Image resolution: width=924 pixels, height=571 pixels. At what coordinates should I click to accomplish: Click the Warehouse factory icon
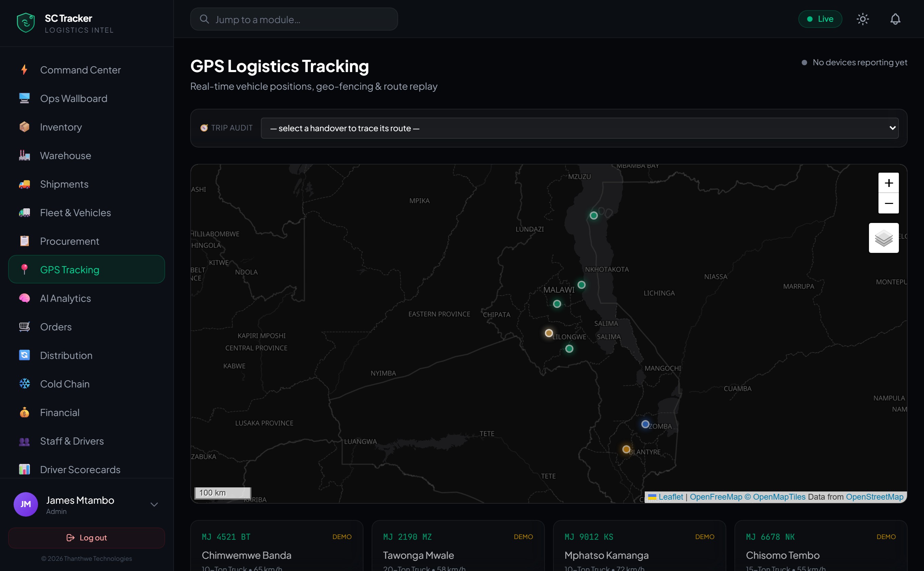tap(24, 156)
